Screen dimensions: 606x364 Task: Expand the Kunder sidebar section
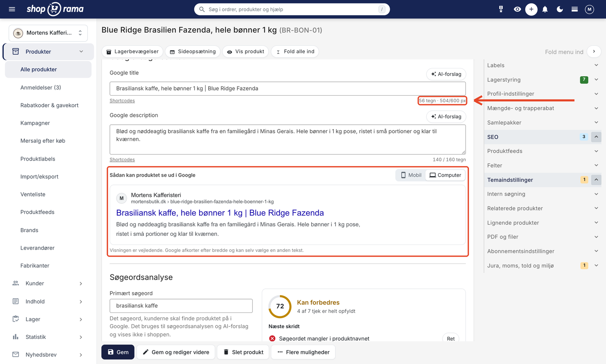click(x=48, y=283)
